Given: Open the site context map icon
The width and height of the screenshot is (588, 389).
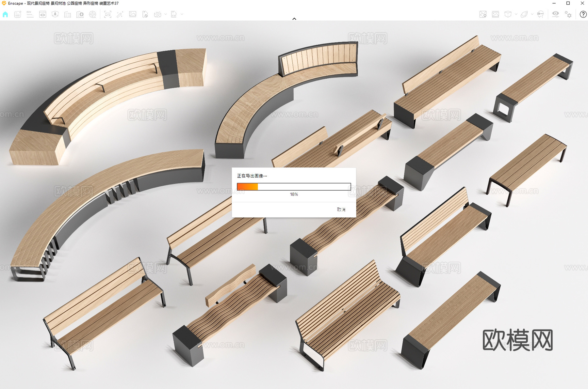Looking at the screenshot, I should click(x=55, y=14).
